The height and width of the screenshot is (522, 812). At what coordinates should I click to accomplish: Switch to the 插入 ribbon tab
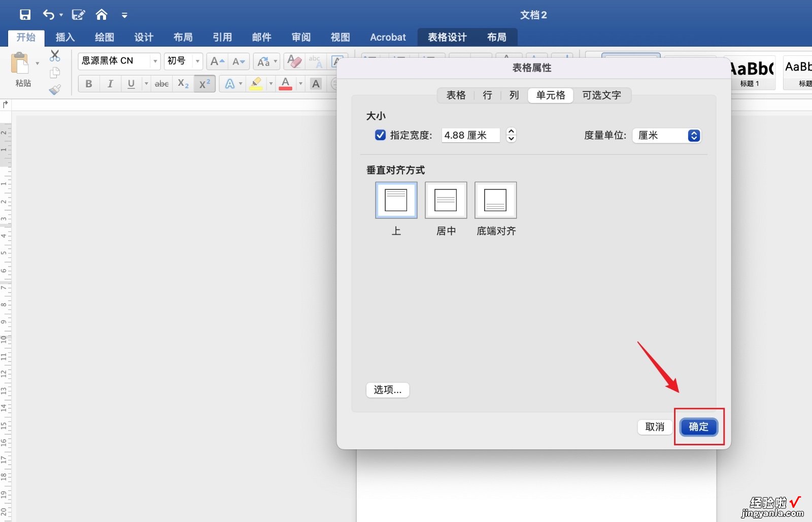pos(65,38)
